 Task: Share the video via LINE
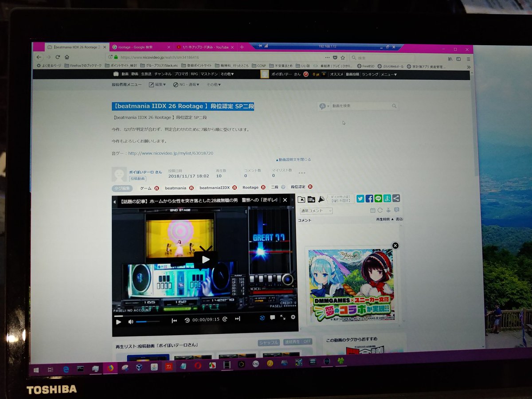click(378, 199)
